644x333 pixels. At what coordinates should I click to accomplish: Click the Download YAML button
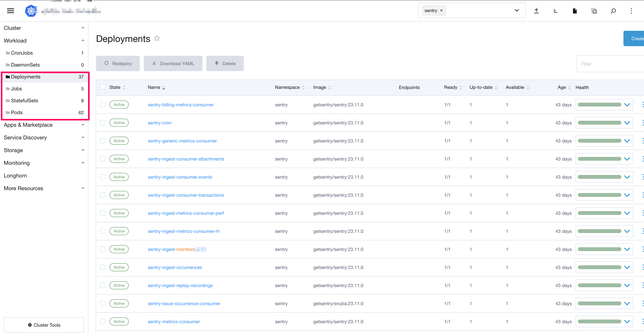click(173, 64)
